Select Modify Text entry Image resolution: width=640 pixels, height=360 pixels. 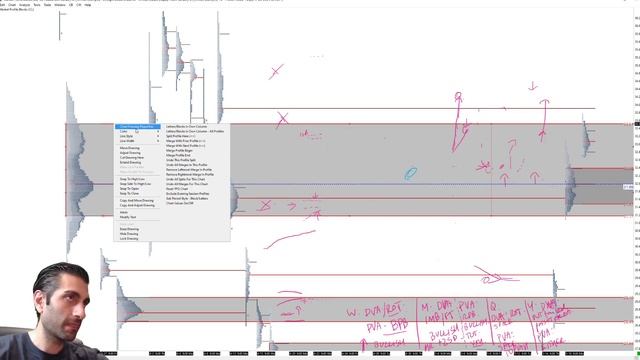[x=128, y=217]
